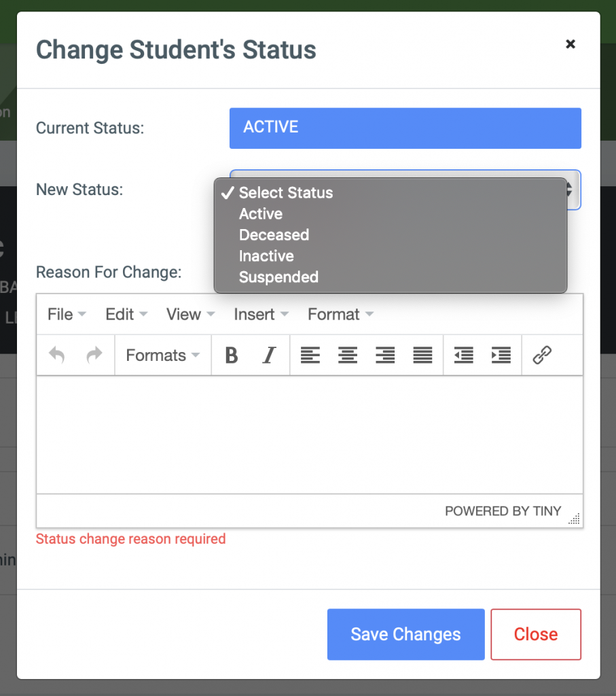Select the Inactive status option

coord(266,256)
